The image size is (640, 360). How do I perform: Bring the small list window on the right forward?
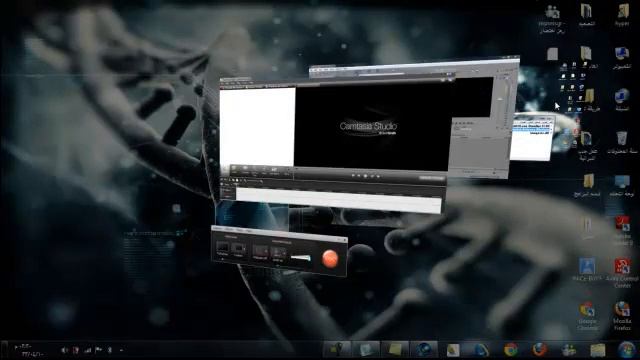532,139
